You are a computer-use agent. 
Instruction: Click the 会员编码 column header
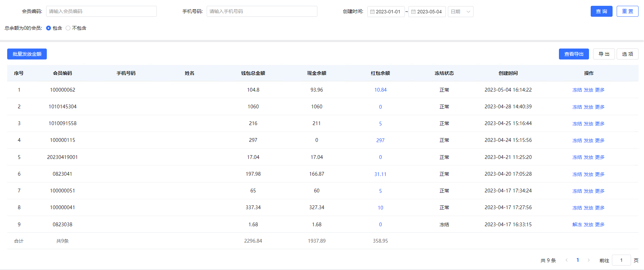[63, 73]
